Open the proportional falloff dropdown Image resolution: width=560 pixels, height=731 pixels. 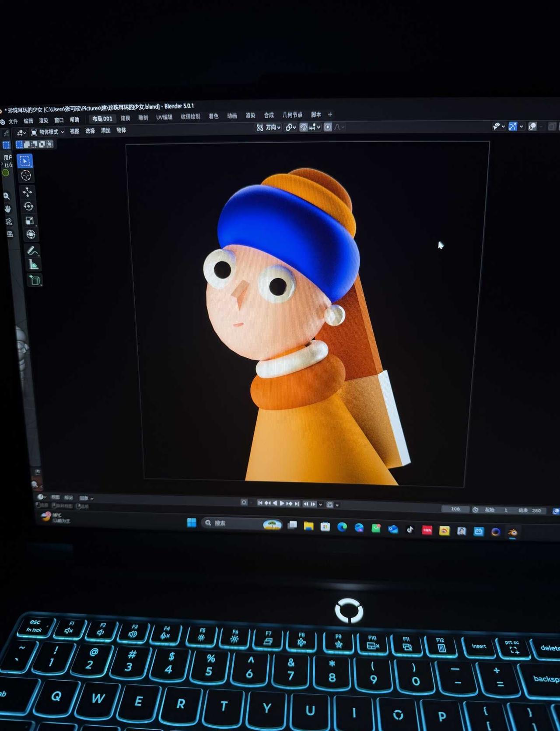click(x=339, y=127)
